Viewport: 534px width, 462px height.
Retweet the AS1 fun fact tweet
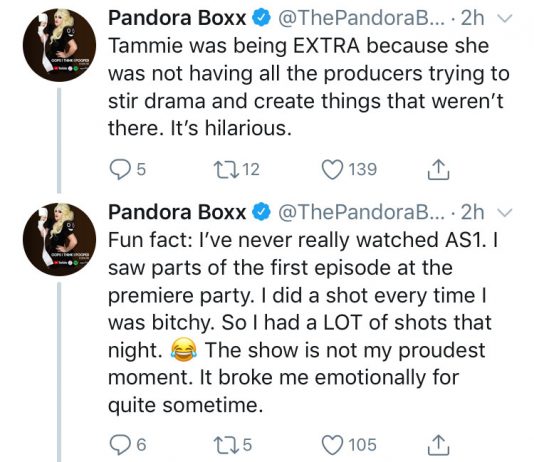click(x=221, y=445)
